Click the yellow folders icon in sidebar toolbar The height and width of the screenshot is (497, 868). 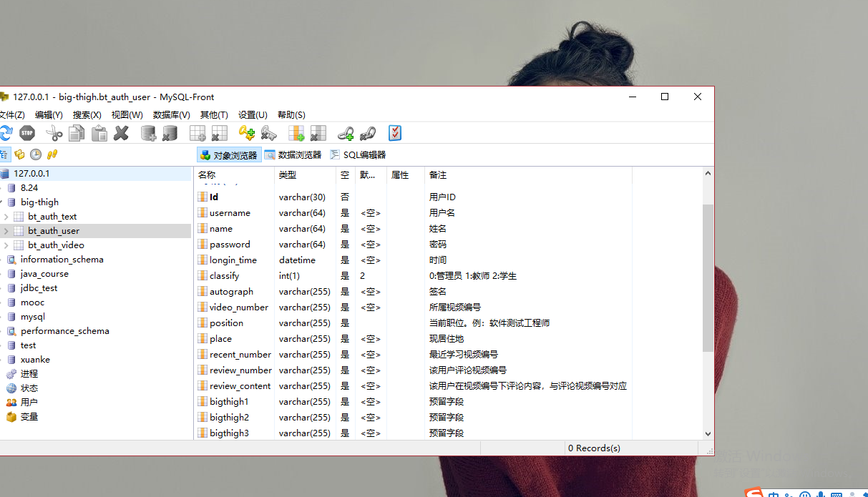click(x=19, y=154)
